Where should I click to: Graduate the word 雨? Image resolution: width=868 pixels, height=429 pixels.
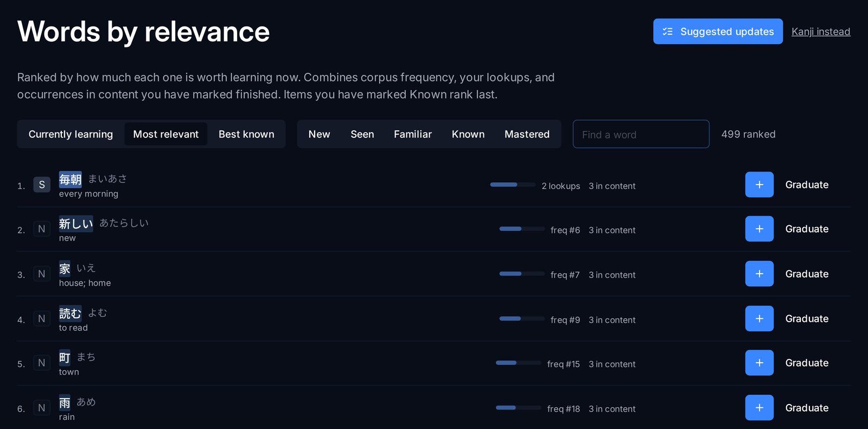[x=807, y=407]
